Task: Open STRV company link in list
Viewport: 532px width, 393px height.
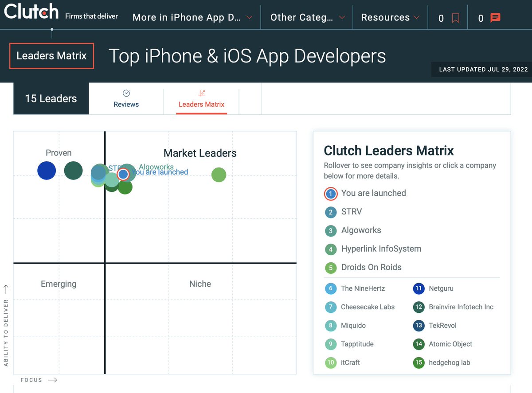Action: 352,212
